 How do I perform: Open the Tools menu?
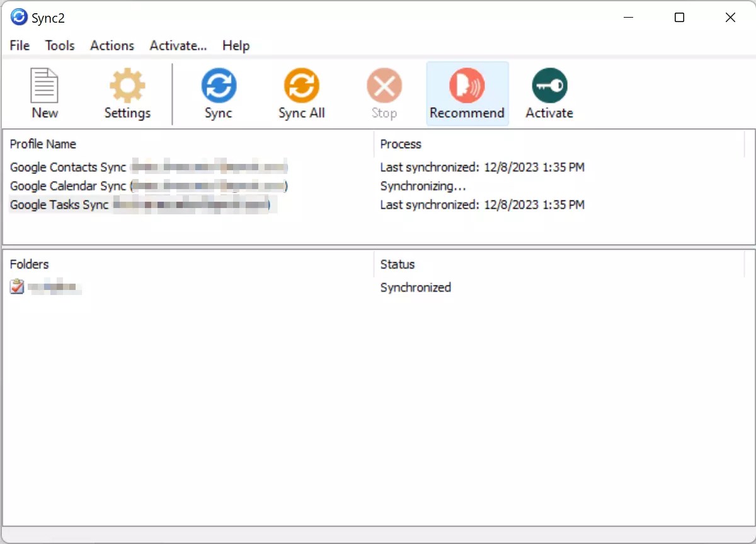pyautogui.click(x=59, y=45)
